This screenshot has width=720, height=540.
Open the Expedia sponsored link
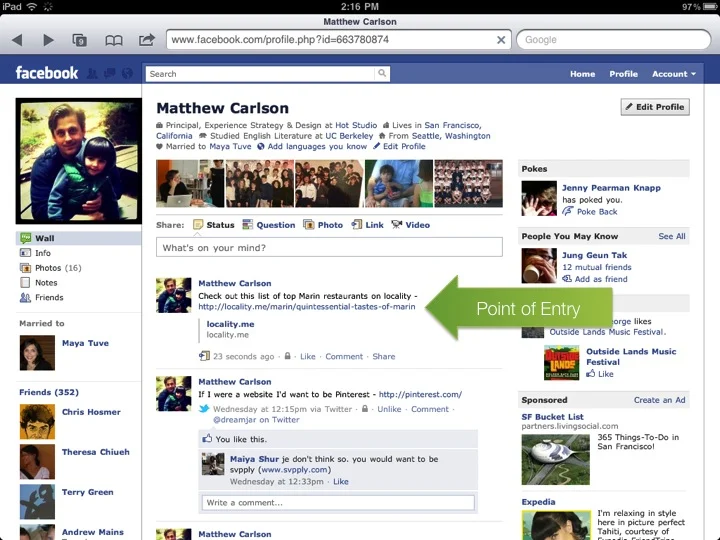point(538,502)
